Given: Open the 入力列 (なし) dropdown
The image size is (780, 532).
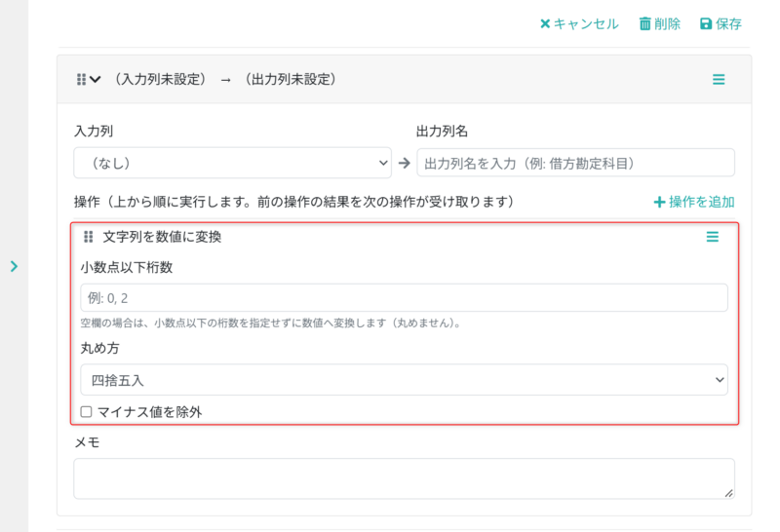Looking at the screenshot, I should [x=232, y=163].
